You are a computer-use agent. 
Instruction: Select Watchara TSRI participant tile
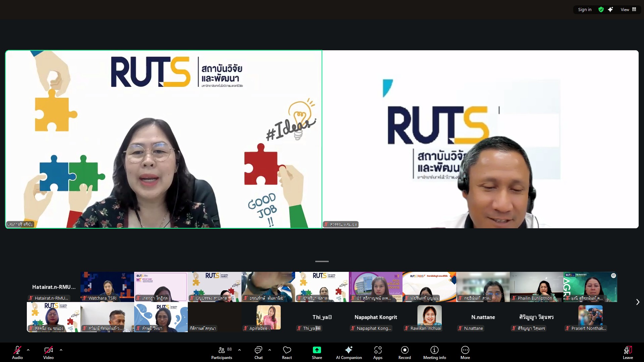[107, 287]
